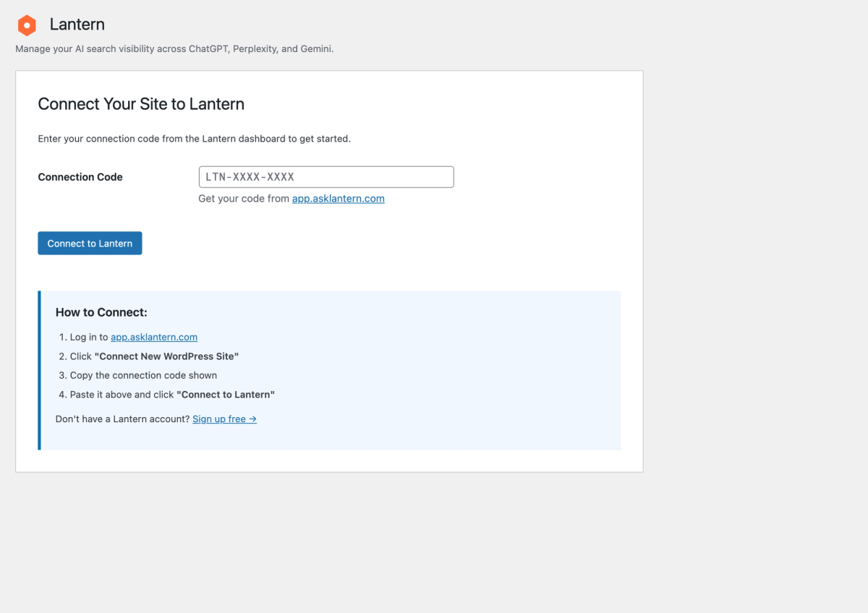Click the arrow after Sign up free
The width and height of the screenshot is (868, 613).
point(252,419)
